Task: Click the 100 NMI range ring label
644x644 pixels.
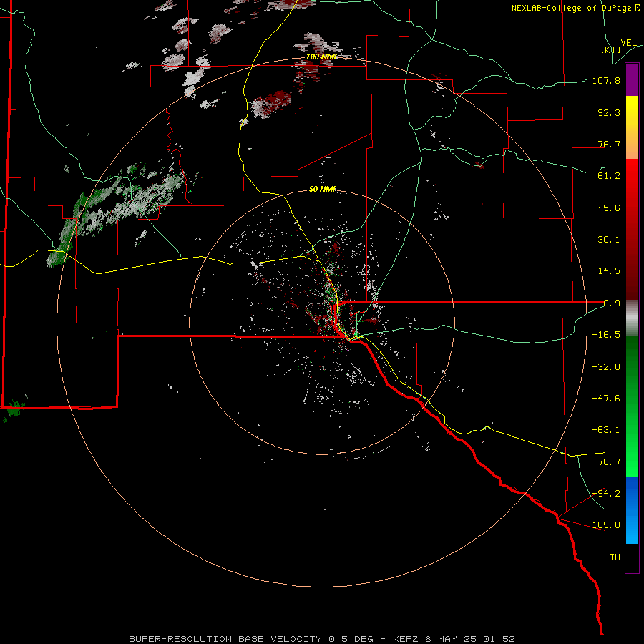Action: pyautogui.click(x=321, y=57)
